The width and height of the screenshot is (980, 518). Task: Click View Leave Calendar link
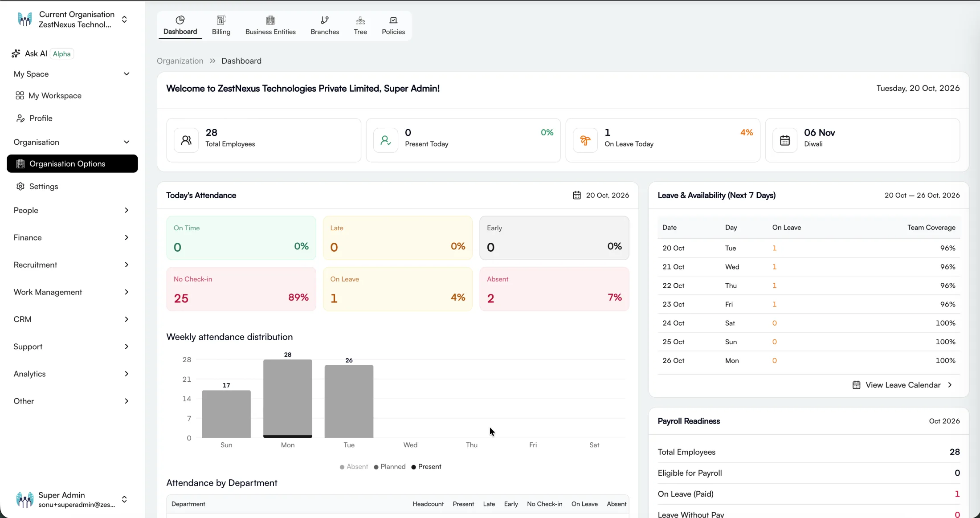(x=902, y=385)
